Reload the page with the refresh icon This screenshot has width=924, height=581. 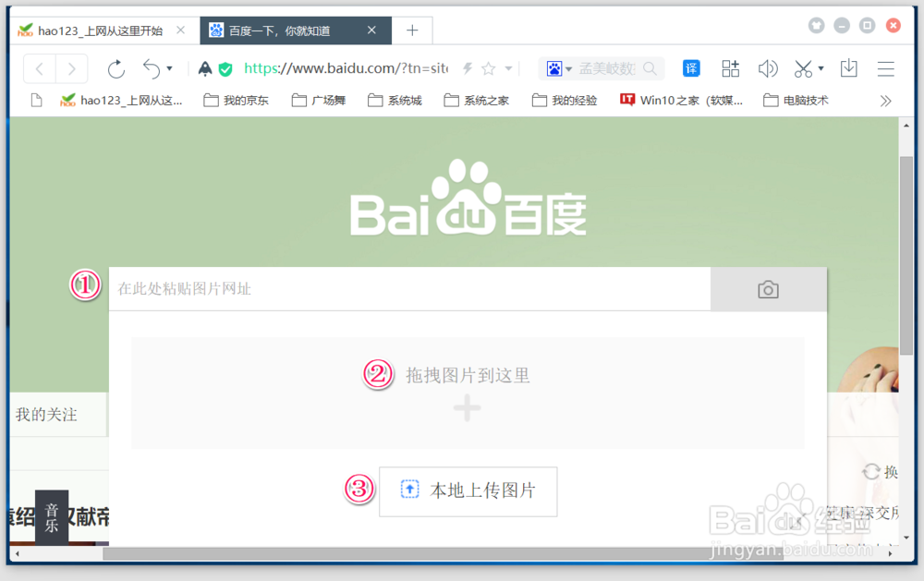pyautogui.click(x=116, y=69)
